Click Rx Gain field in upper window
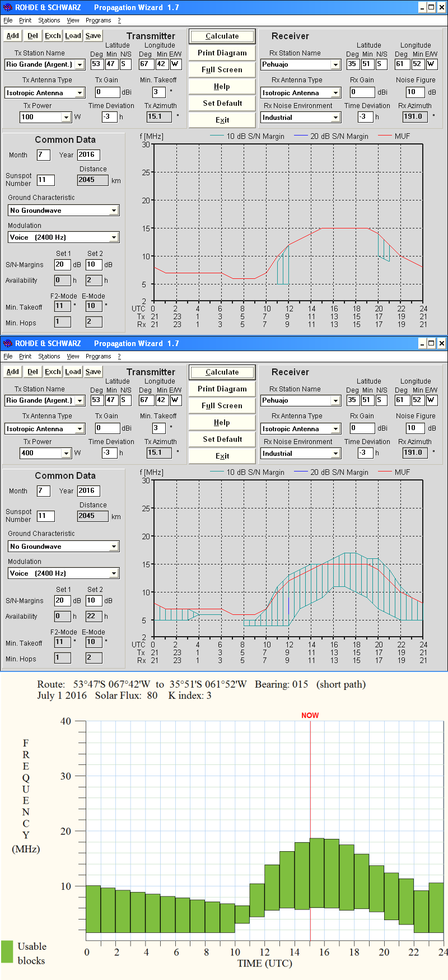The image size is (448, 980). coord(362,92)
